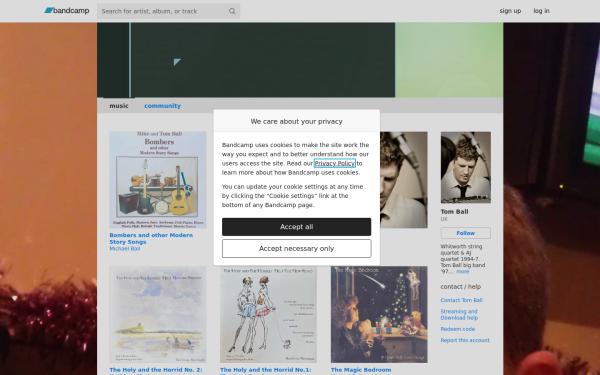Open the log in link
The width and height of the screenshot is (600, 375).
point(541,11)
